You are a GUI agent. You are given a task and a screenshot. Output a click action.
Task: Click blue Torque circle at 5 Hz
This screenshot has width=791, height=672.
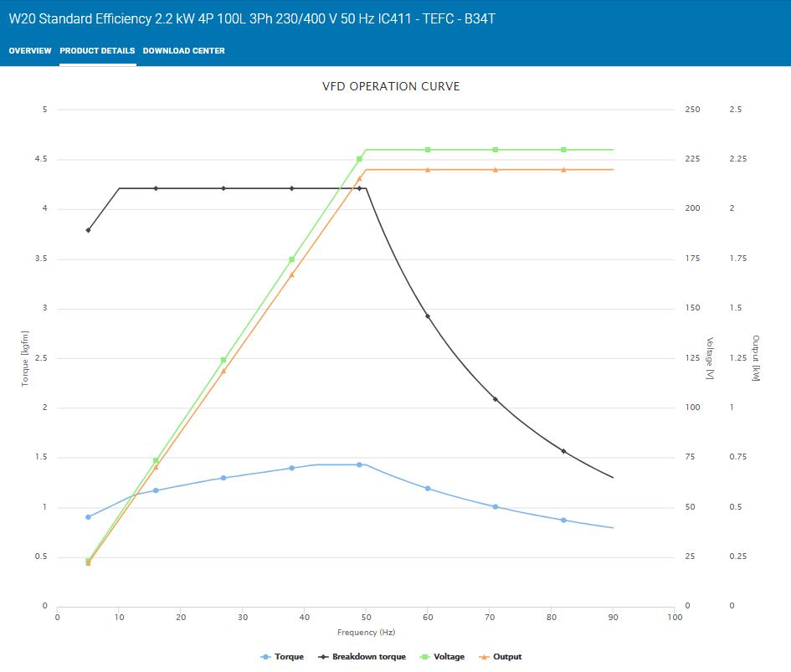tap(88, 517)
